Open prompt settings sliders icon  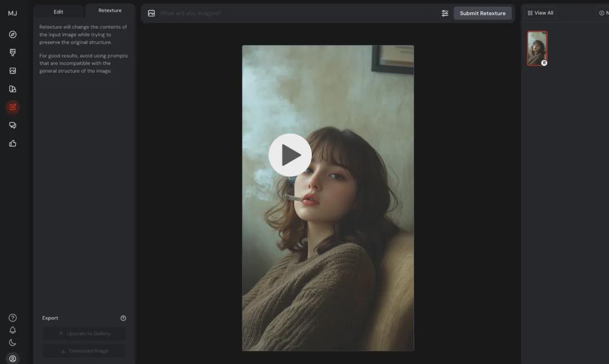point(445,14)
